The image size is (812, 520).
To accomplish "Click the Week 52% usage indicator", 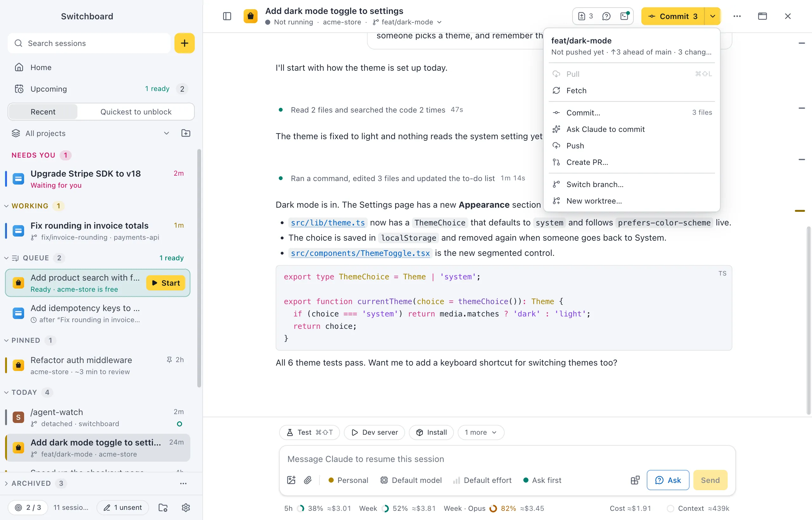I will (397, 509).
